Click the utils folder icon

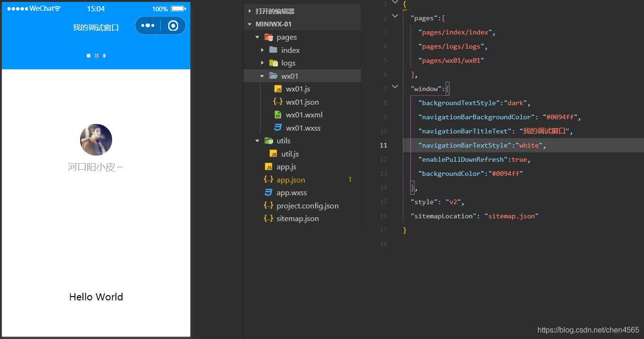(269, 141)
